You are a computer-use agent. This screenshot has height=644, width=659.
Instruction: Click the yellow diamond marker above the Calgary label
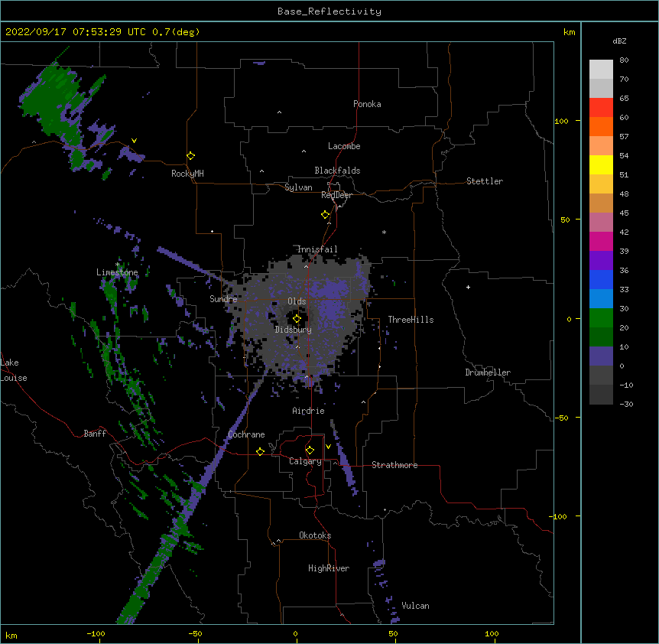[310, 450]
